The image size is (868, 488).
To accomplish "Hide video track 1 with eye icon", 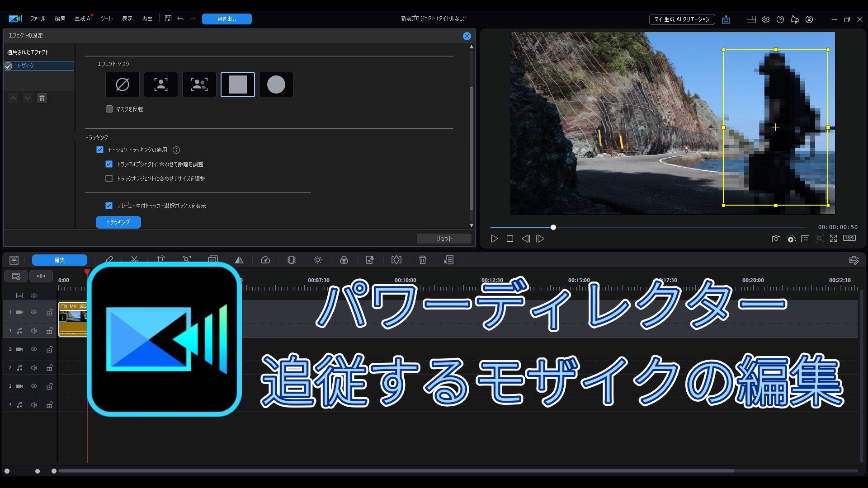I will pyautogui.click(x=34, y=312).
